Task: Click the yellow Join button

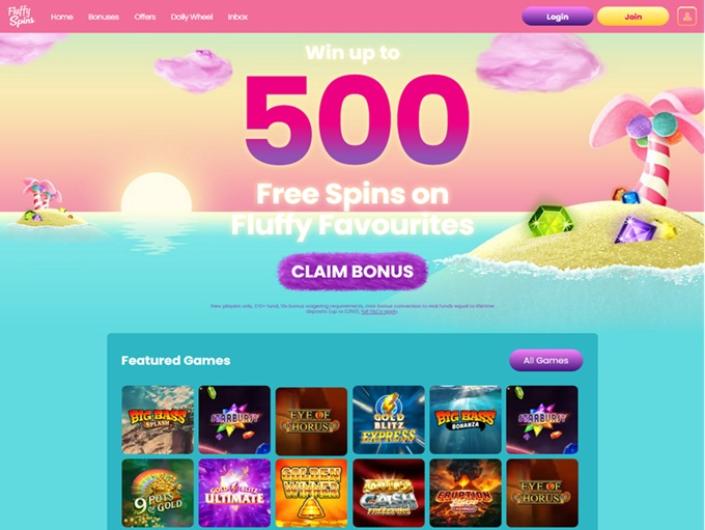Action: click(x=633, y=17)
